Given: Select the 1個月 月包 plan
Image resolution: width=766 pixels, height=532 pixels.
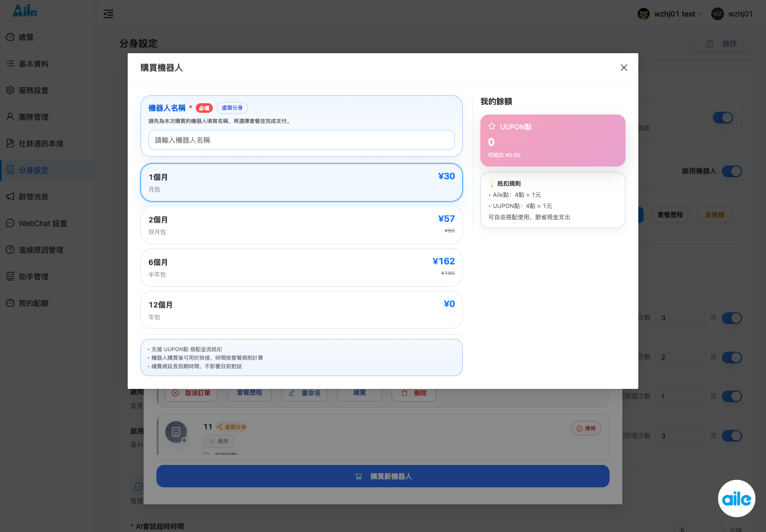Looking at the screenshot, I should click(x=302, y=182).
